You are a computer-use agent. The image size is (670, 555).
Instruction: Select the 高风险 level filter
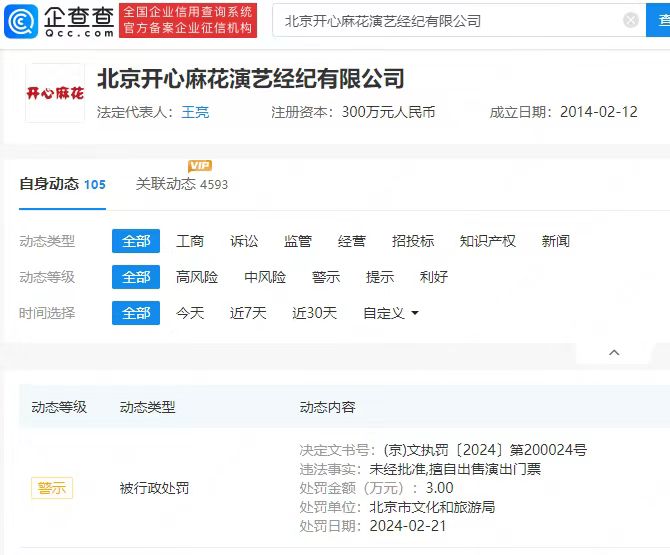[197, 277]
